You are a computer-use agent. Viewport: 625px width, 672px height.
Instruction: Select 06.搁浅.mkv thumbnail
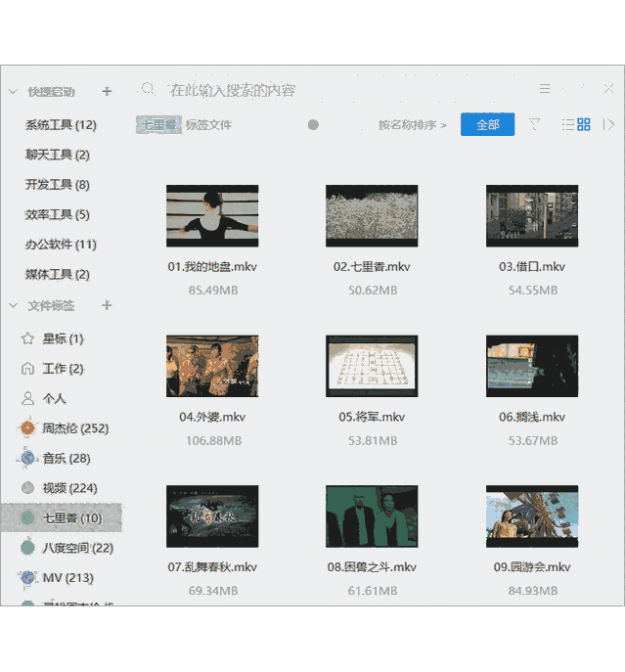(532, 366)
